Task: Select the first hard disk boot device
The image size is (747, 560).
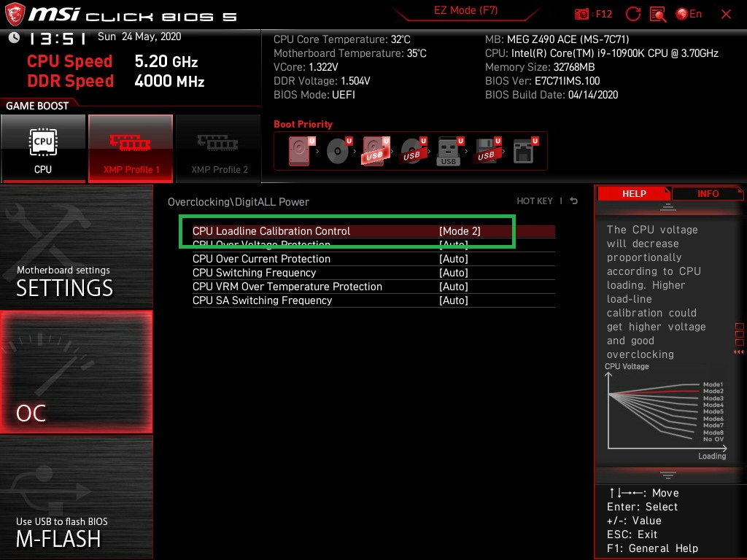Action: point(302,151)
